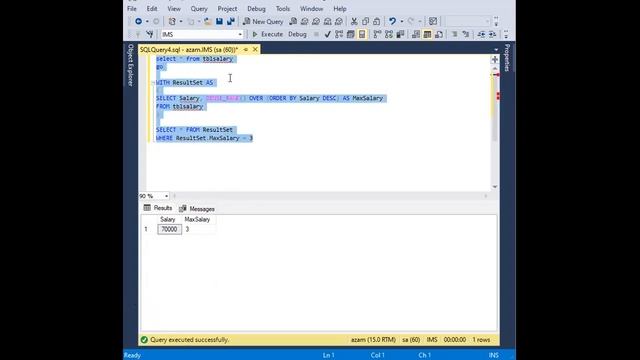Open the active documents list arrow

496,50
